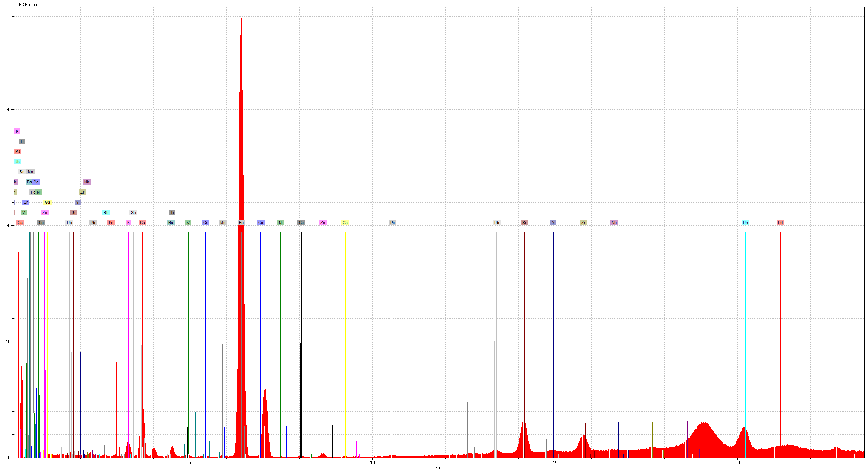This screenshot has height=470, width=868.
Task: Select the Y label near 15 keV
Action: pyautogui.click(x=553, y=223)
